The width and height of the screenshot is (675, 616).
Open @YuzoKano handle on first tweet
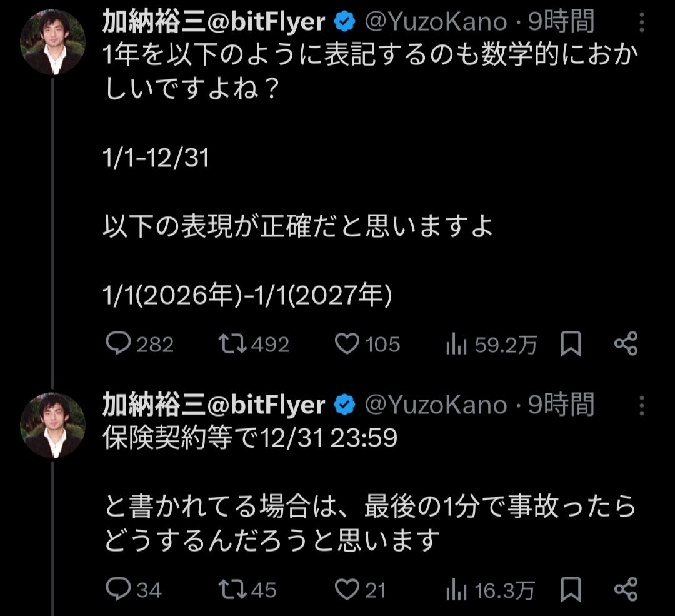tap(435, 23)
